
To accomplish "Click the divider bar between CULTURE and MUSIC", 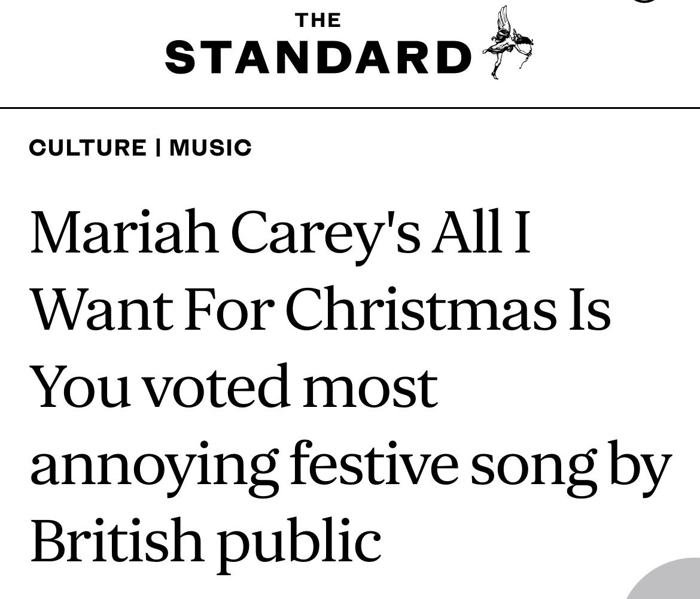I will click(158, 148).
